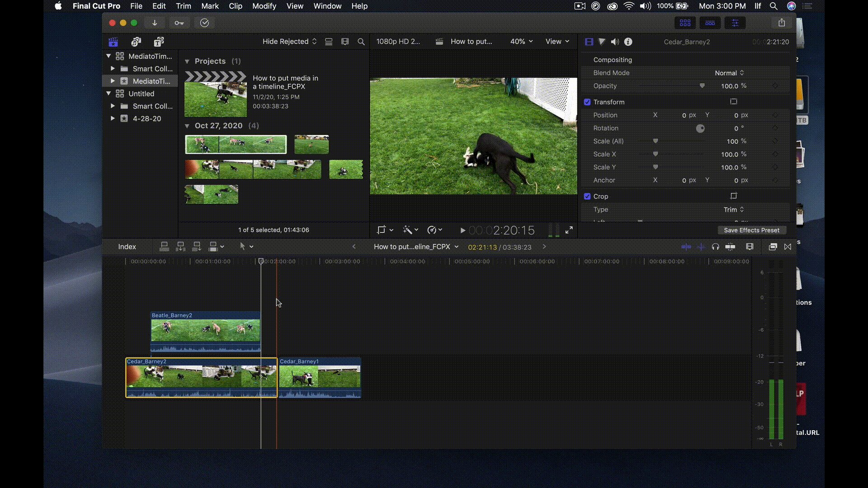
Task: Collapse the Projects disclosure triangle
Action: [187, 61]
